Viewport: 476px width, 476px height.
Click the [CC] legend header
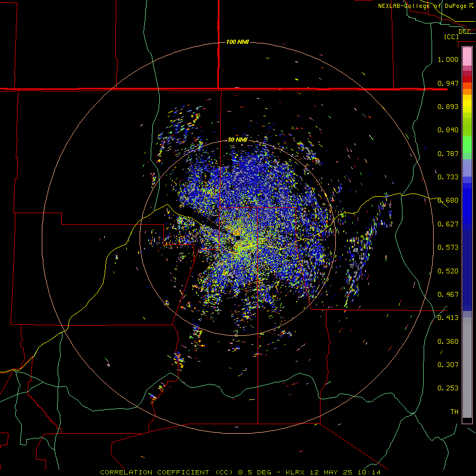click(x=451, y=36)
